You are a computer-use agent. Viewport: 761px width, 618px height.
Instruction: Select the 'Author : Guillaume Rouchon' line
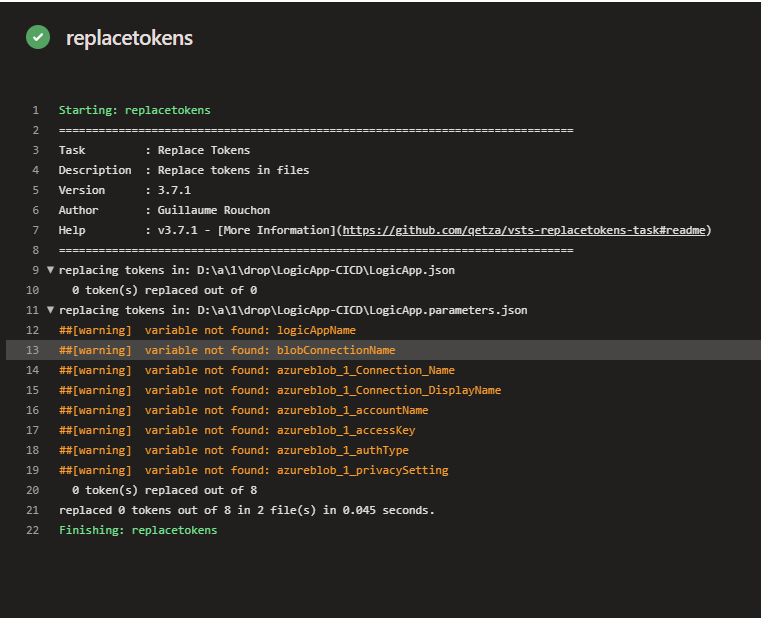(164, 210)
